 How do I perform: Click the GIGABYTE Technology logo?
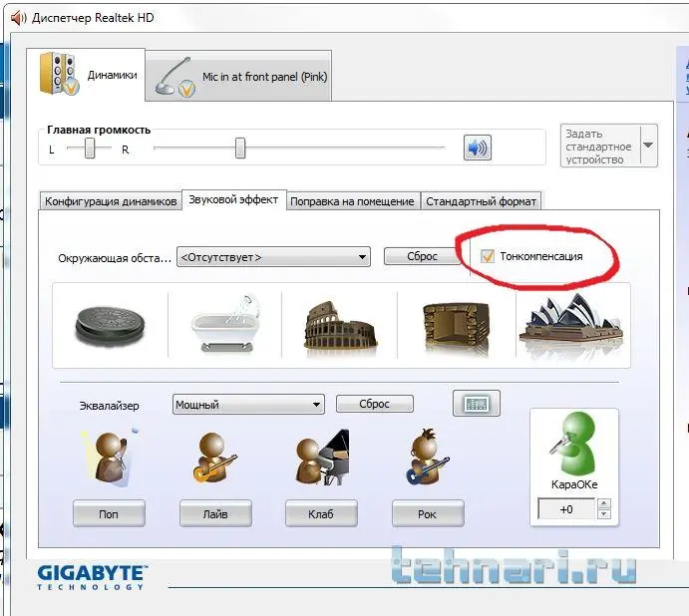[92, 577]
